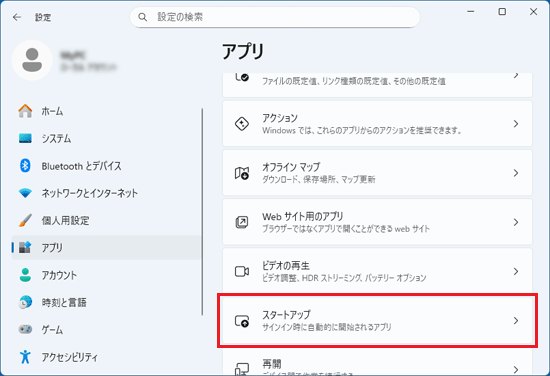Maximize the settings window
The height and width of the screenshot is (376, 550).
[x=502, y=12]
